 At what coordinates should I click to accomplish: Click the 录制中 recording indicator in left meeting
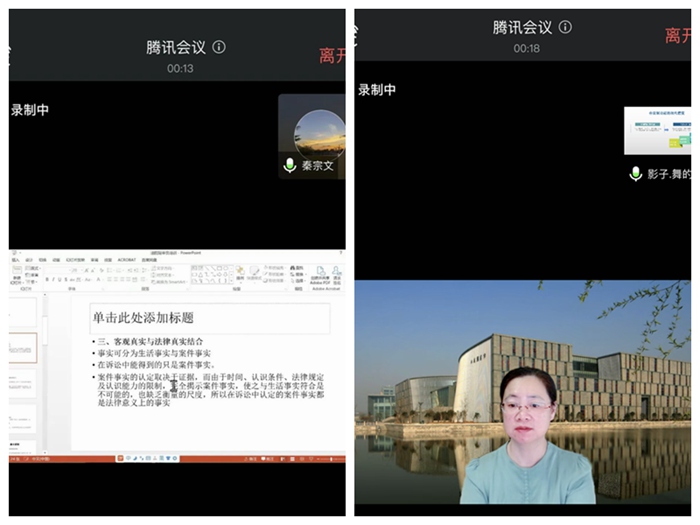pos(30,110)
